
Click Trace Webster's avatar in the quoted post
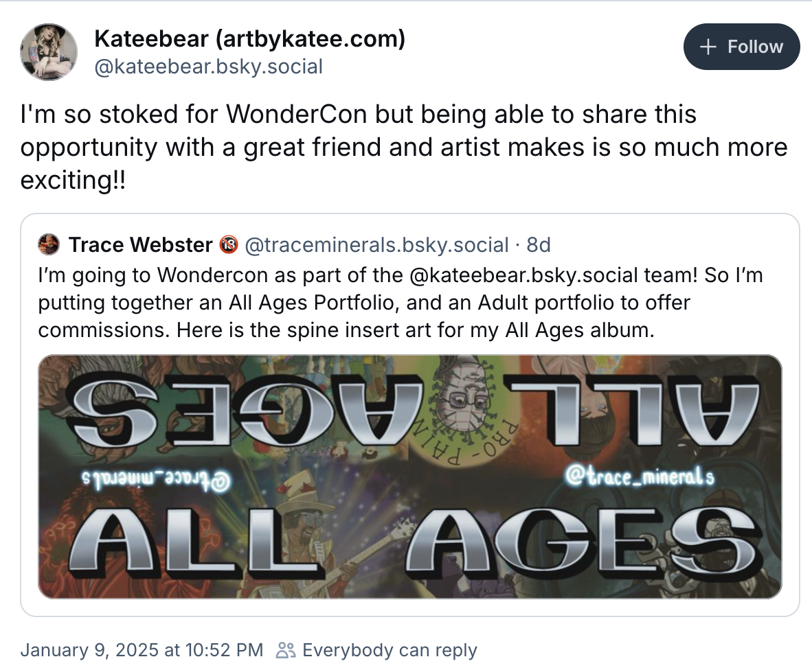[x=48, y=244]
